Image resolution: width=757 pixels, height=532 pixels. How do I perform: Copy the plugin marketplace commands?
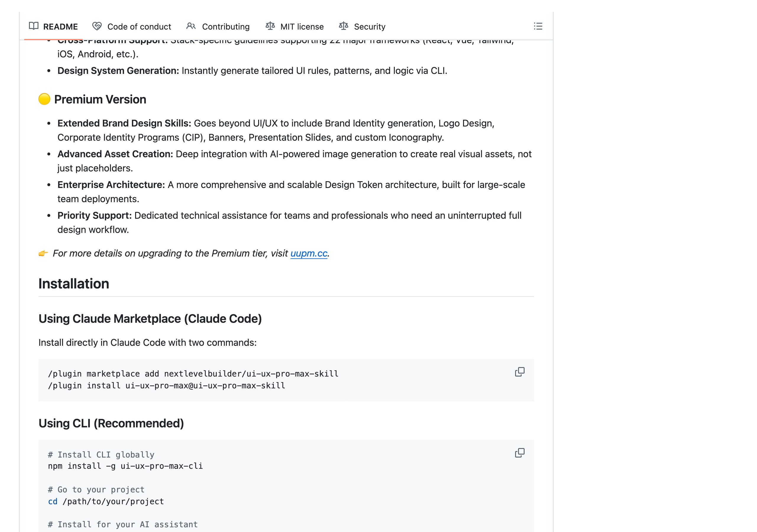[520, 372]
